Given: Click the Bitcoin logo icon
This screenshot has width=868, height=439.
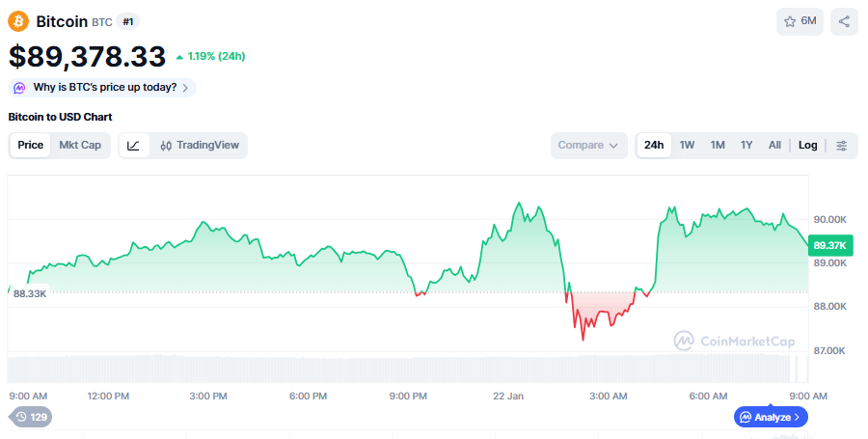Looking at the screenshot, I should coord(18,21).
